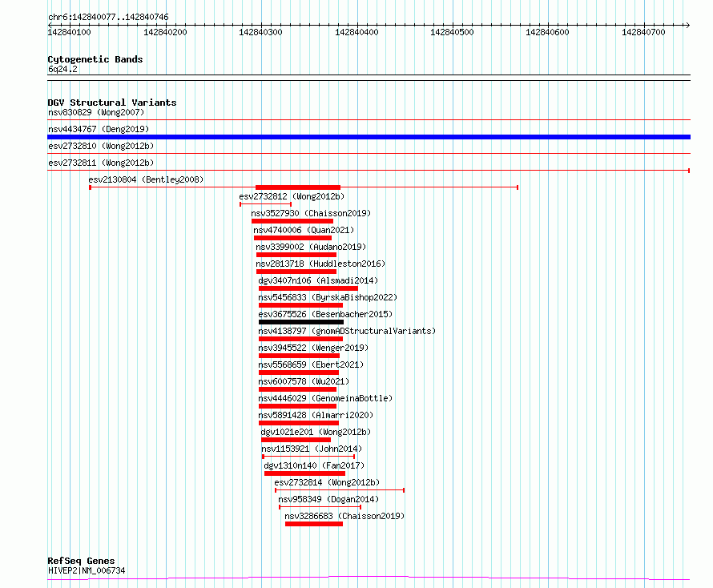
Task: Select nsv958349 (Dogan2014) variant label
Action: tap(328, 499)
